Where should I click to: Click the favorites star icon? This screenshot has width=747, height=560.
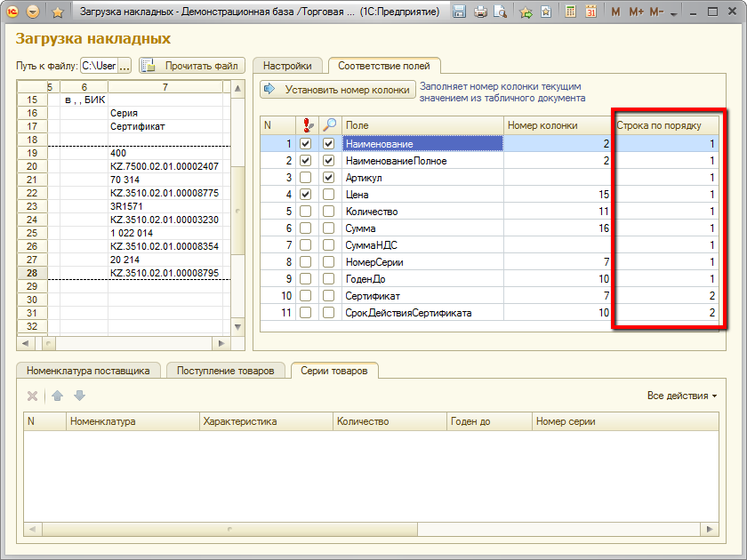pyautogui.click(x=58, y=12)
